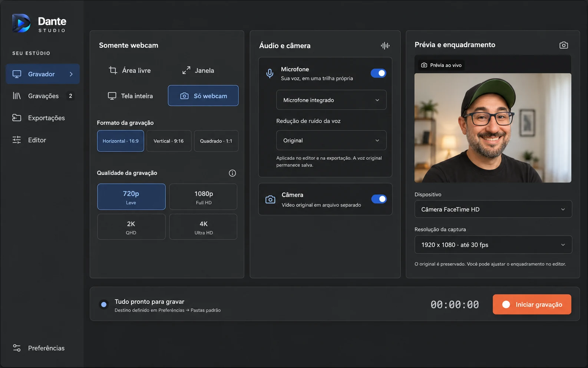Click the chevron arrow on the Gravador item
The width and height of the screenshot is (588, 368).
(71, 74)
